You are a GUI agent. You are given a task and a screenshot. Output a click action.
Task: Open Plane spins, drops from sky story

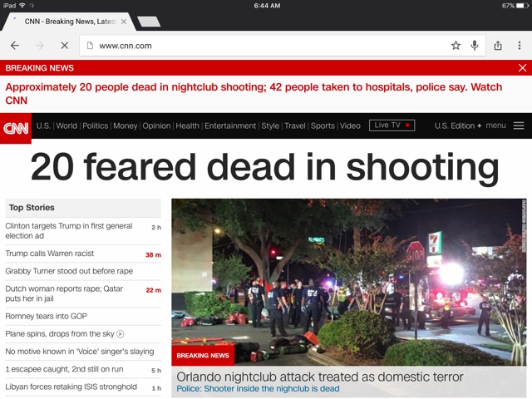[x=60, y=334]
